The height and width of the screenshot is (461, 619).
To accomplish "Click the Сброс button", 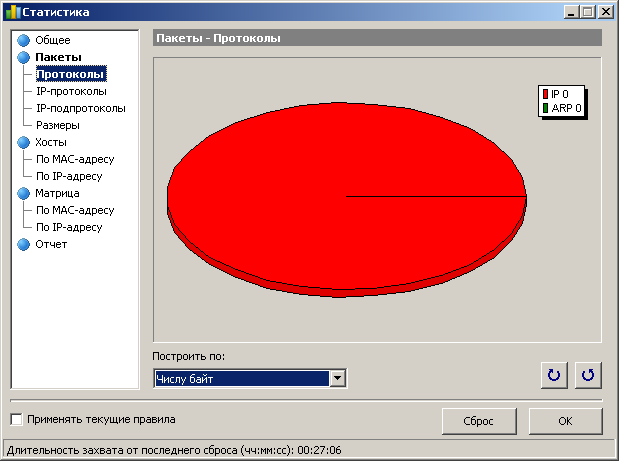I will [479, 421].
